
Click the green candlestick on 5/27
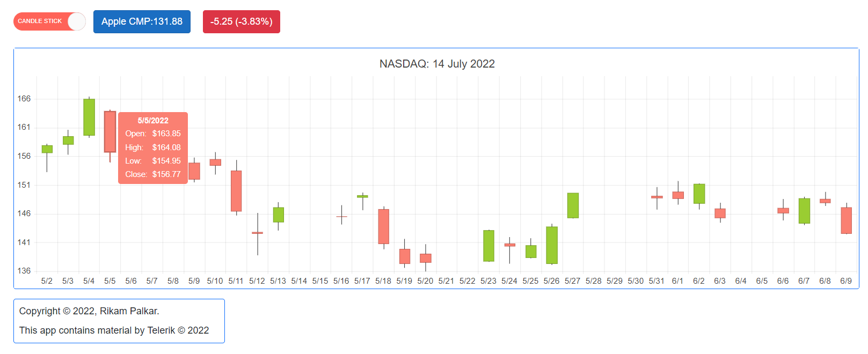(573, 205)
